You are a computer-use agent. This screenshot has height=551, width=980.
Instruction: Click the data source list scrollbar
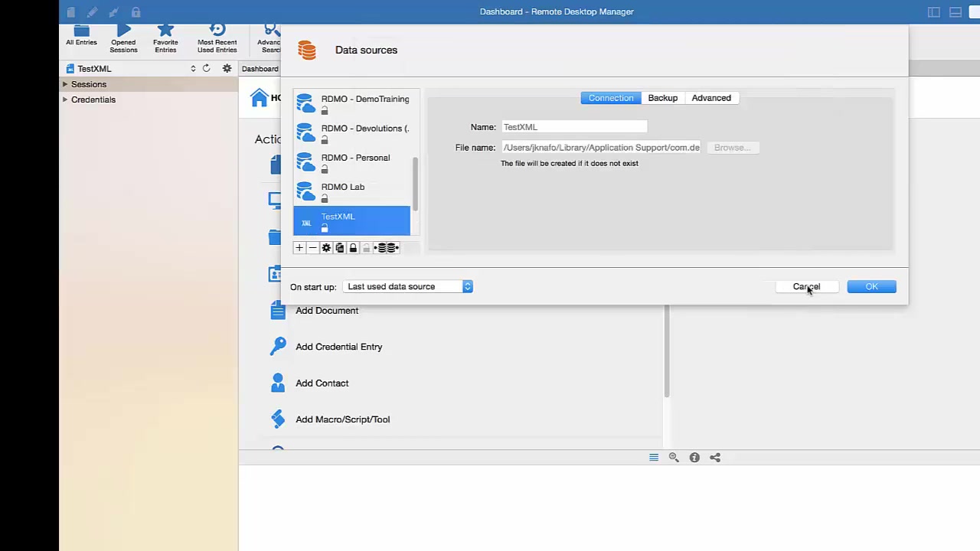[x=416, y=184]
